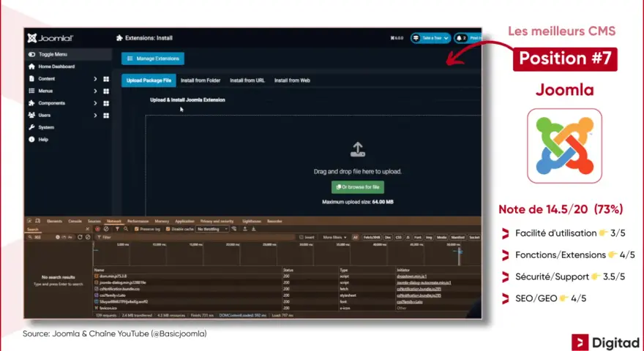The height and width of the screenshot is (351, 644).
Task: Open the DevTools Lighthouse tab
Action: 251,222
